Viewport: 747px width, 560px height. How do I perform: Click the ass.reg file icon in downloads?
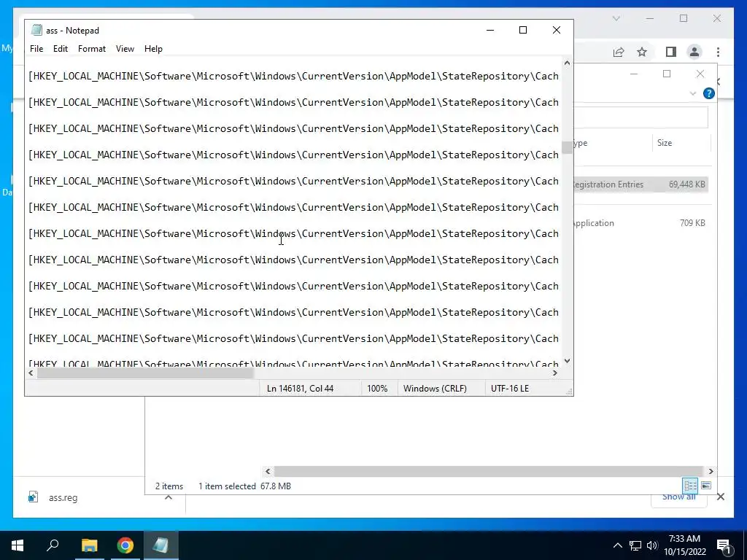tap(33, 497)
